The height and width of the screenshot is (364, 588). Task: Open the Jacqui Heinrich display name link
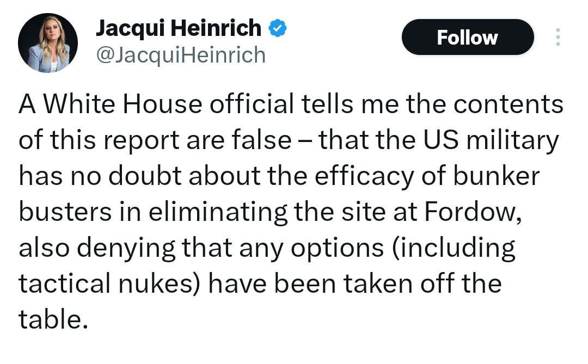[179, 28]
